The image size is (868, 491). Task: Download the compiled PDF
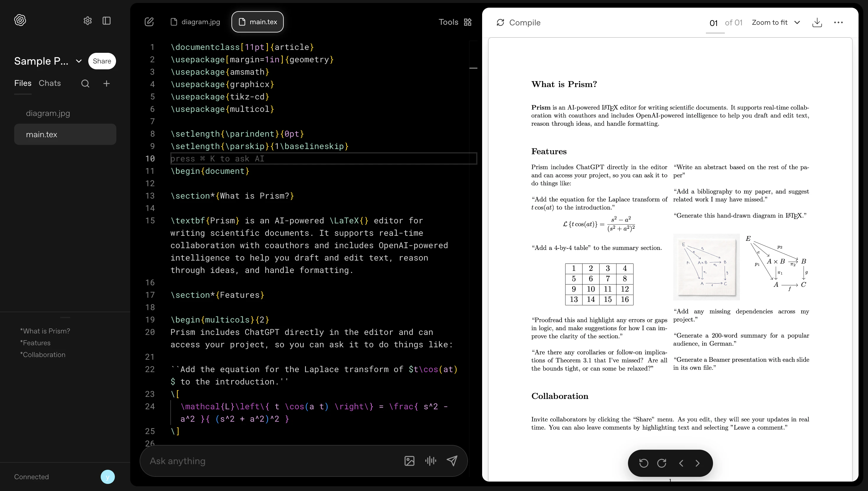[817, 23]
